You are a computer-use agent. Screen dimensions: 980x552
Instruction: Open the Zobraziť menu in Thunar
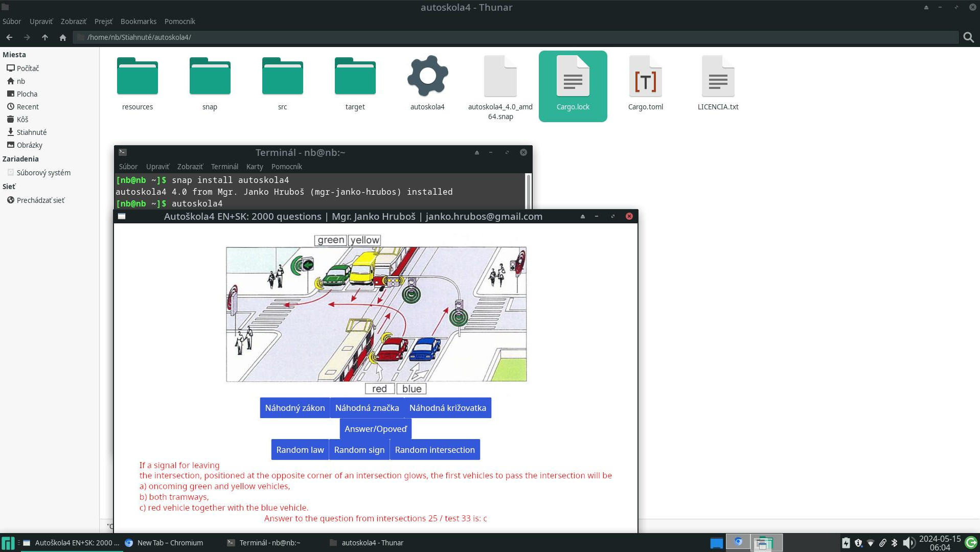[73, 21]
